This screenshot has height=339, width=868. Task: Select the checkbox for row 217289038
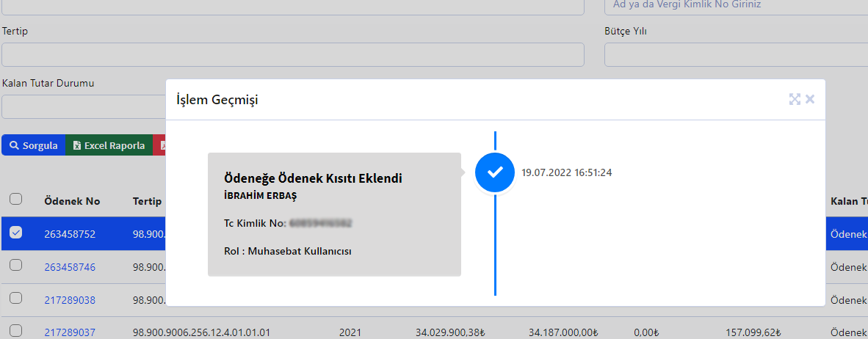point(15,299)
